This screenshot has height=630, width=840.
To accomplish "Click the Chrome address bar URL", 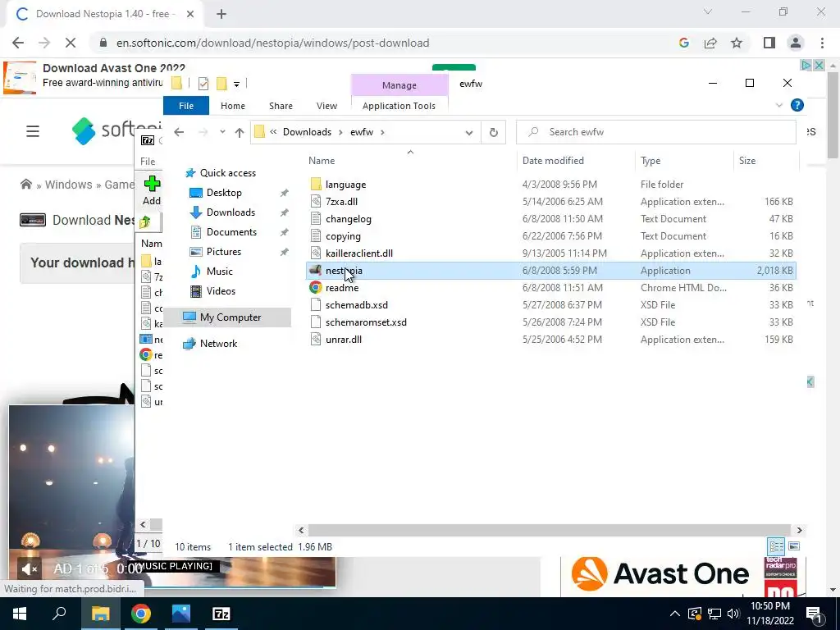I will tap(272, 43).
